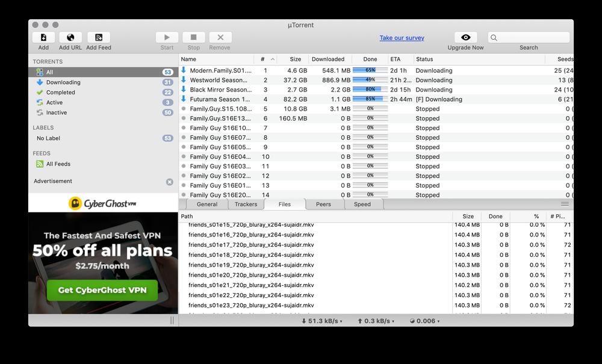Open the Take our survey link
The height and width of the screenshot is (364, 602).
pyautogui.click(x=402, y=37)
